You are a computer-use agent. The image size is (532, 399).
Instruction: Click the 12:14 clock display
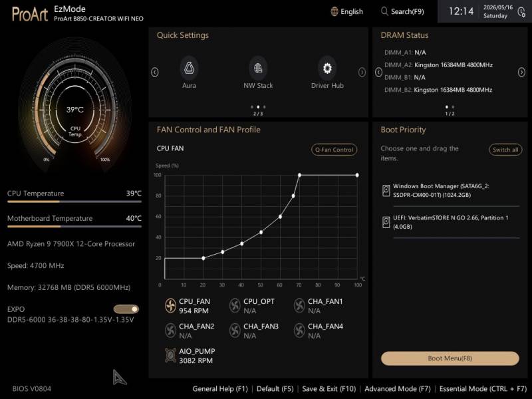point(461,11)
